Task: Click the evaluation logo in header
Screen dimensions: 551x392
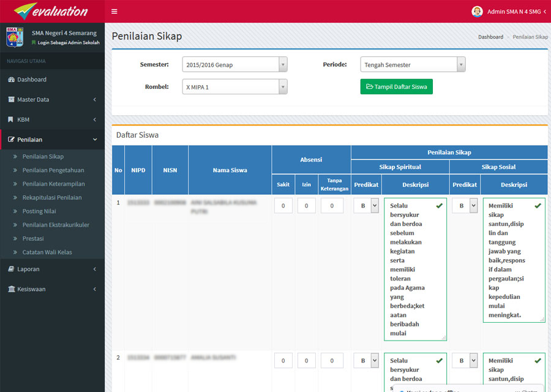Action: 51,11
